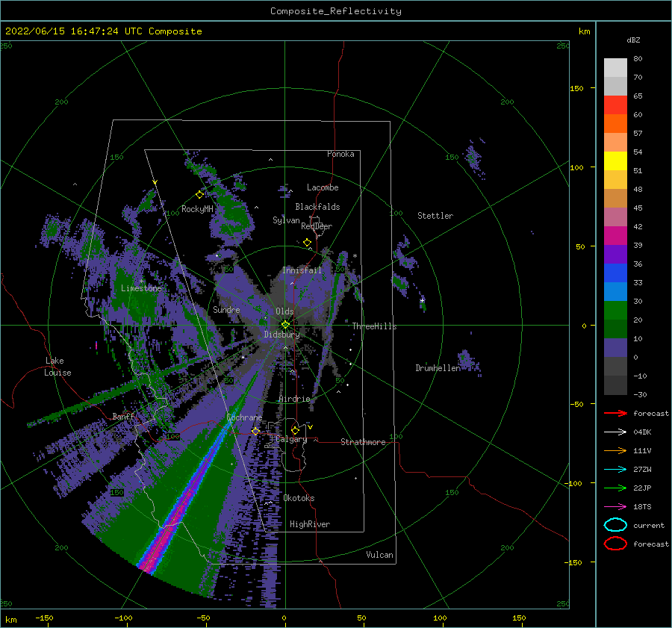This screenshot has height=628, width=672.
Task: Click the light blue 33-30 dBZ swatch
Action: pyautogui.click(x=615, y=291)
